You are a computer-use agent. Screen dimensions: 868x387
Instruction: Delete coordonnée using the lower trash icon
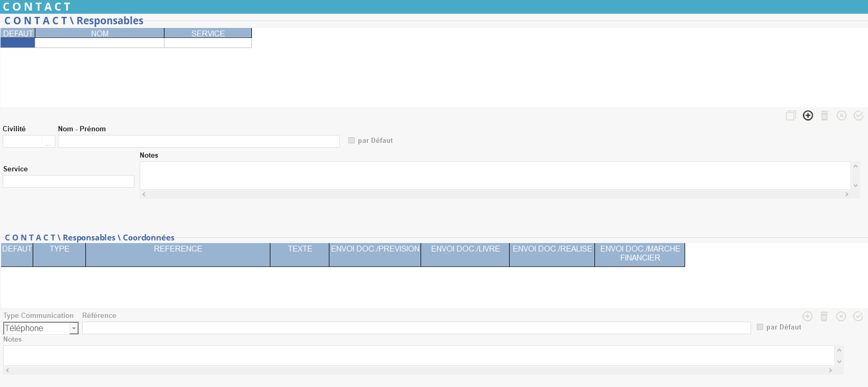click(x=824, y=316)
